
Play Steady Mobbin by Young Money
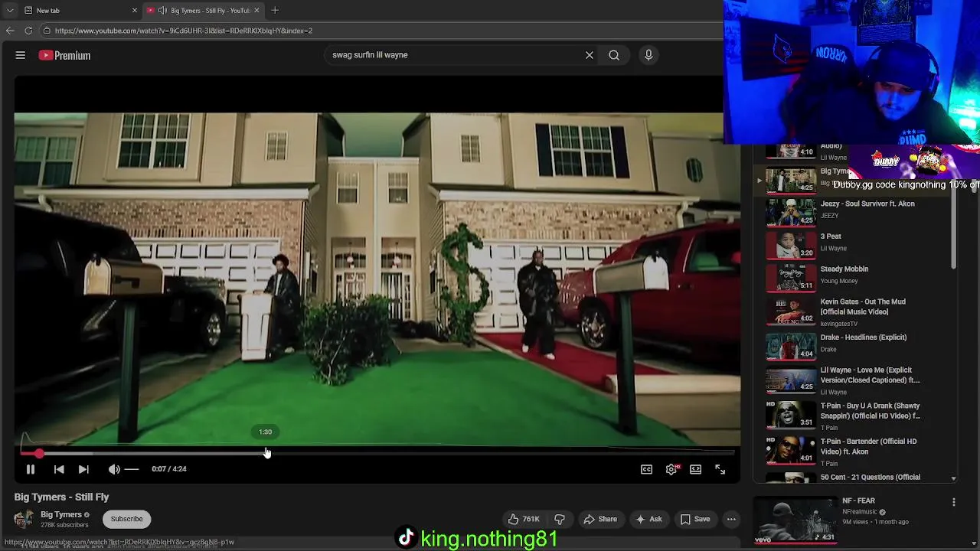coord(844,269)
